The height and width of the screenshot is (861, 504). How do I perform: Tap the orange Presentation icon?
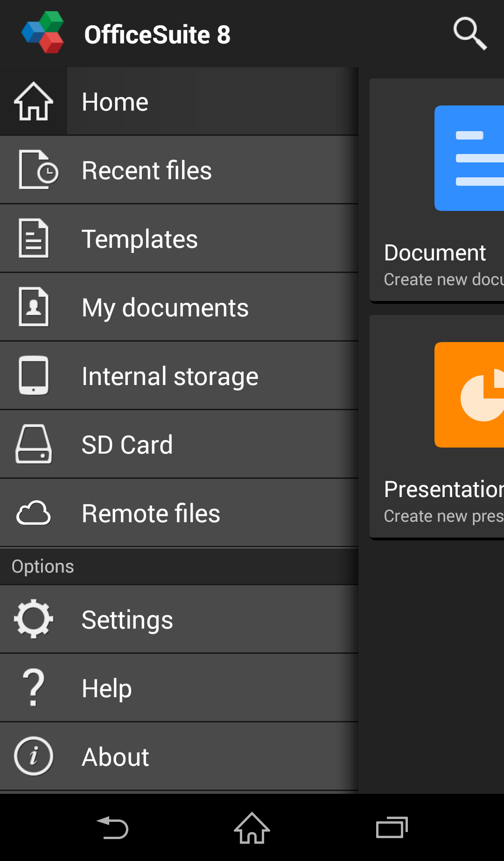click(x=469, y=395)
